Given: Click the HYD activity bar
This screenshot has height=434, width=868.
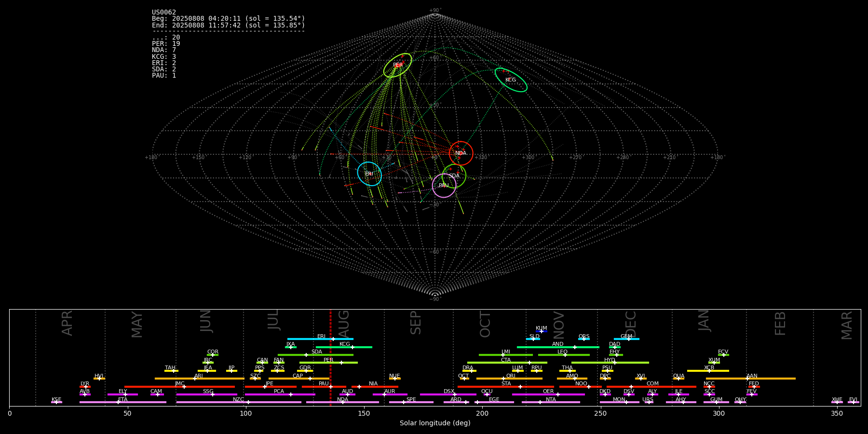Looking at the screenshot, I should tap(610, 363).
